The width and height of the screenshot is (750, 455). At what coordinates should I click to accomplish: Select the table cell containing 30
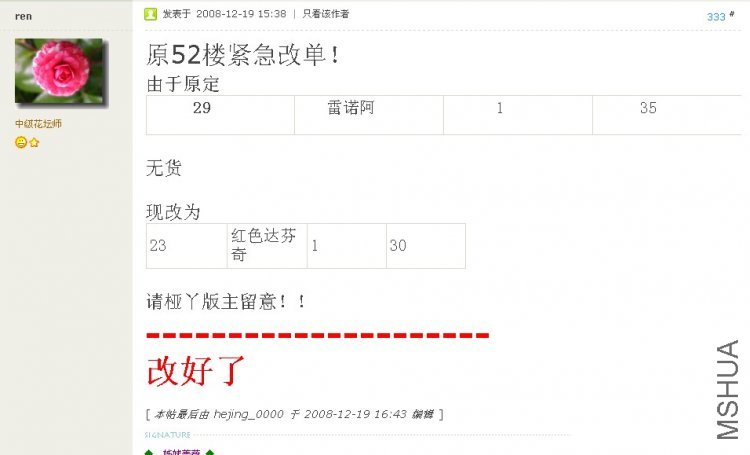click(426, 246)
